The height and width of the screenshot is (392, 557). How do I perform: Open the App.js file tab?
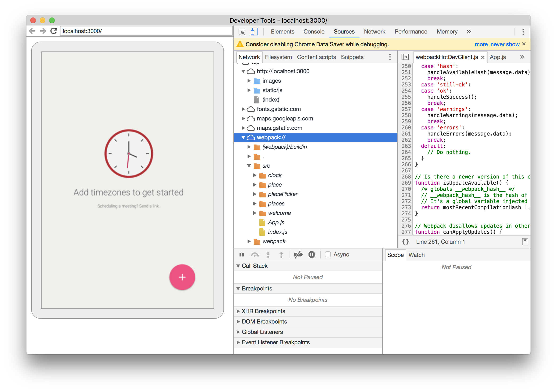(x=497, y=57)
